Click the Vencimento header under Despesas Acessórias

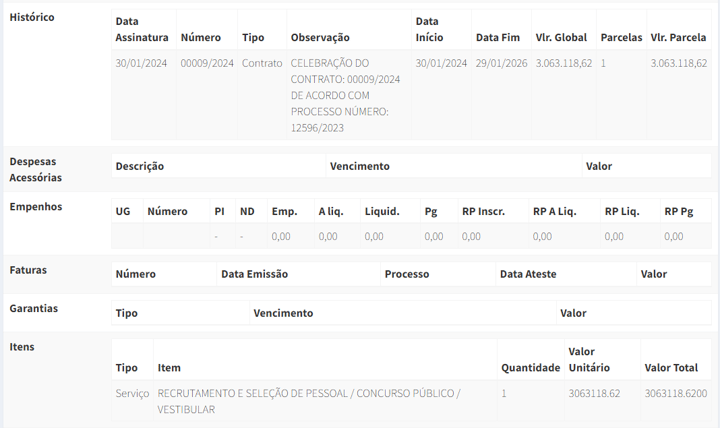point(360,166)
